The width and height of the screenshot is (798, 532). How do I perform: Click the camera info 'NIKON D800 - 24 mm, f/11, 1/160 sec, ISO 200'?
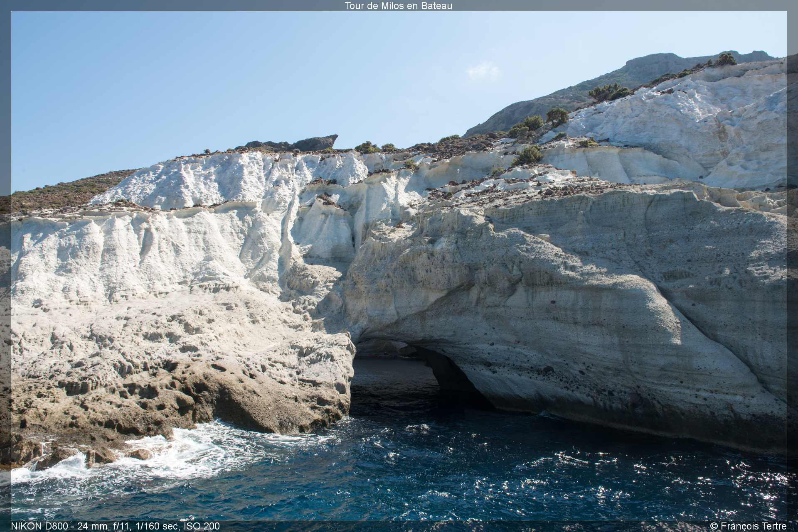pyautogui.click(x=115, y=526)
